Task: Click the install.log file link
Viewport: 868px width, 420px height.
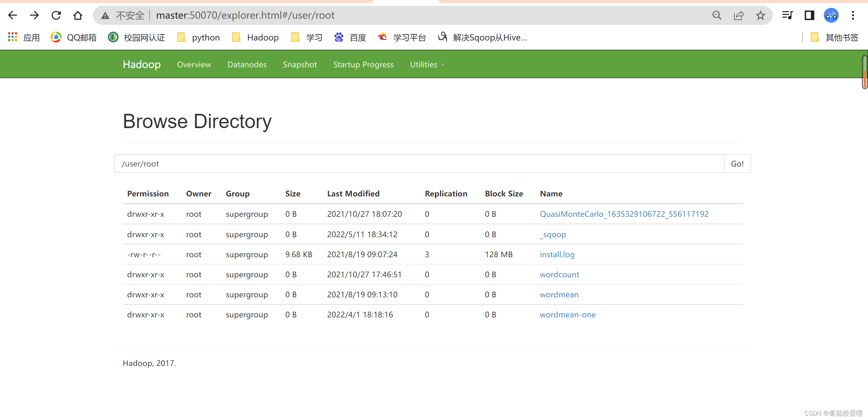Action: point(557,254)
